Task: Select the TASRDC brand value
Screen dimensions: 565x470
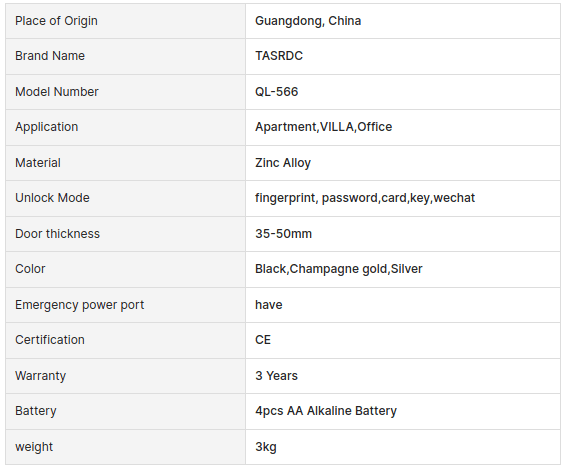Action: coord(279,56)
